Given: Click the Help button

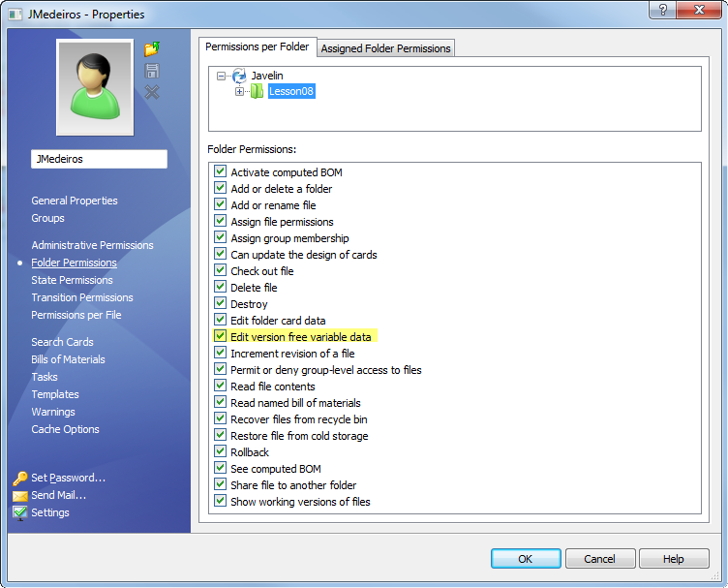Looking at the screenshot, I should click(x=673, y=559).
